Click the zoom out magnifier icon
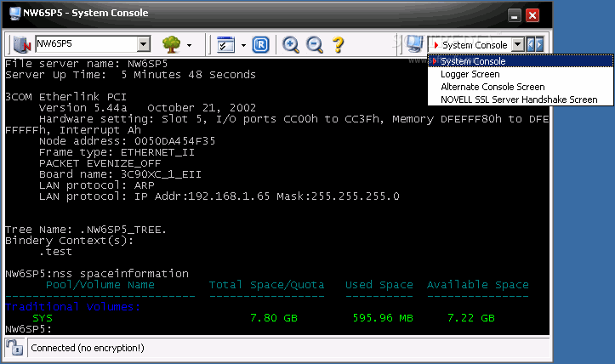615x364 pixels. (x=315, y=45)
